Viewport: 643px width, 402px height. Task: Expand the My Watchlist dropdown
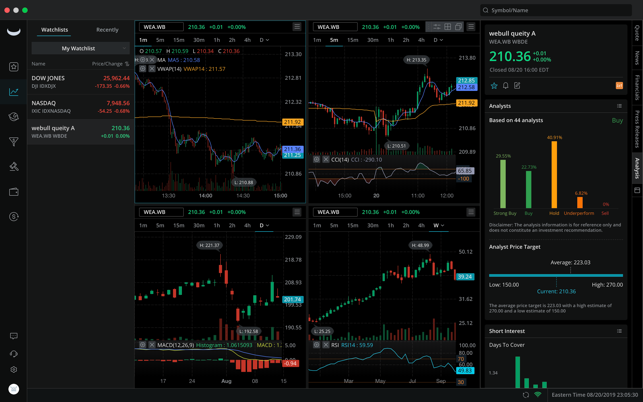pyautogui.click(x=80, y=48)
